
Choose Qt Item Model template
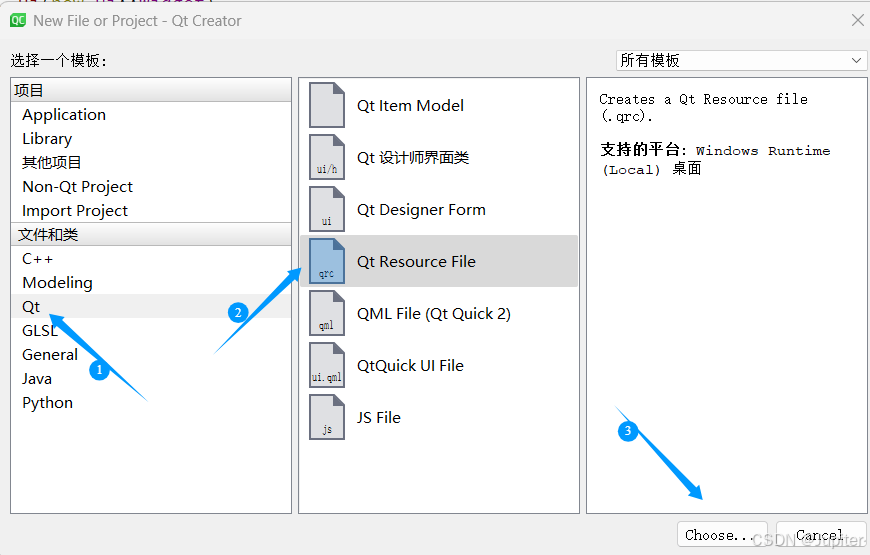tap(439, 105)
